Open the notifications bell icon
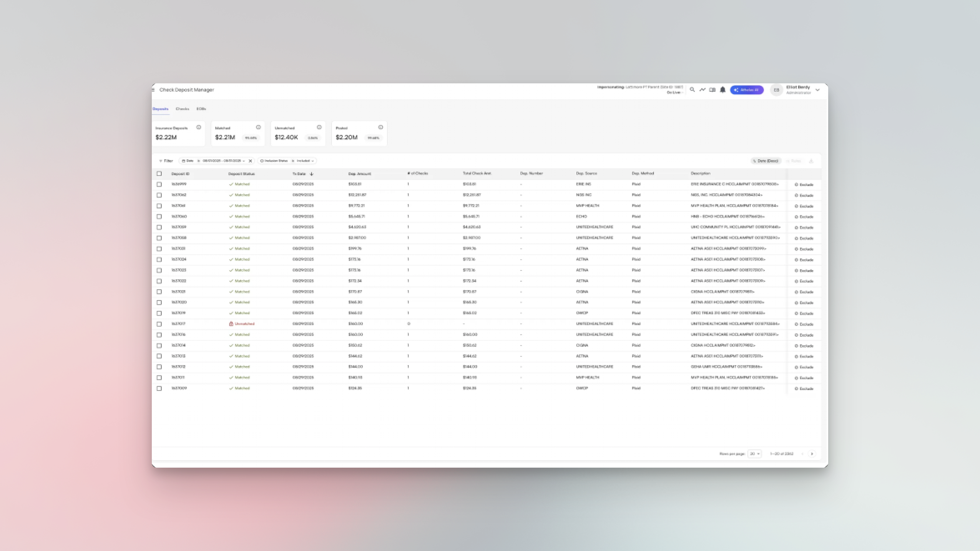This screenshot has height=551, width=980. tap(723, 90)
